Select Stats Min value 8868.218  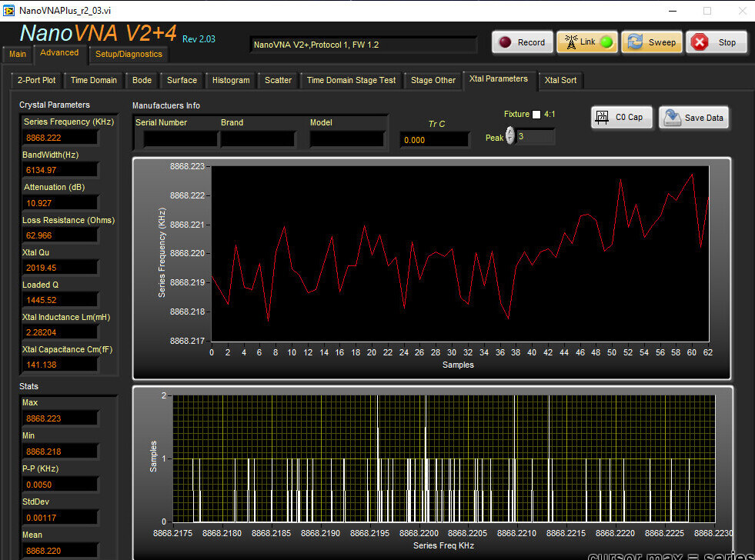pyautogui.click(x=61, y=452)
